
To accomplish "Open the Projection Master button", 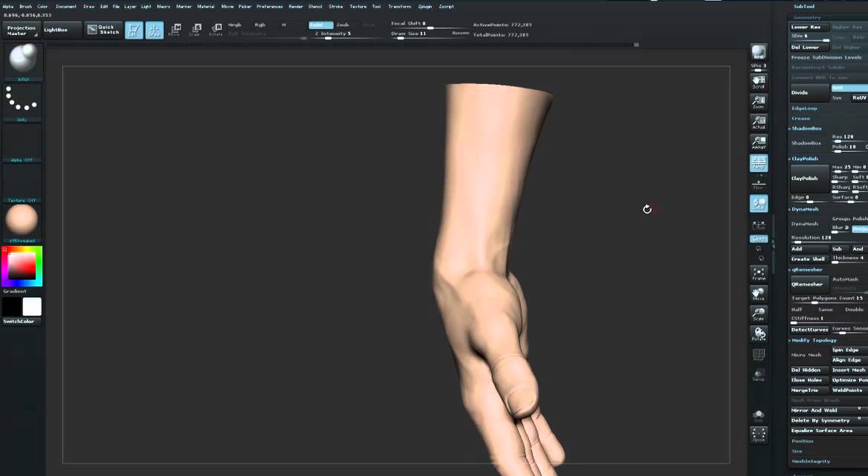I will click(x=21, y=30).
